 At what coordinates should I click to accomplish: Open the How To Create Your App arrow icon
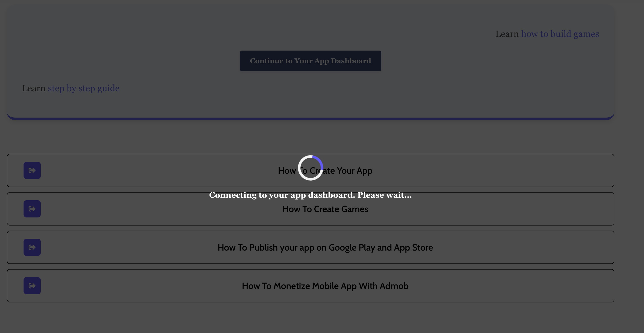click(32, 170)
